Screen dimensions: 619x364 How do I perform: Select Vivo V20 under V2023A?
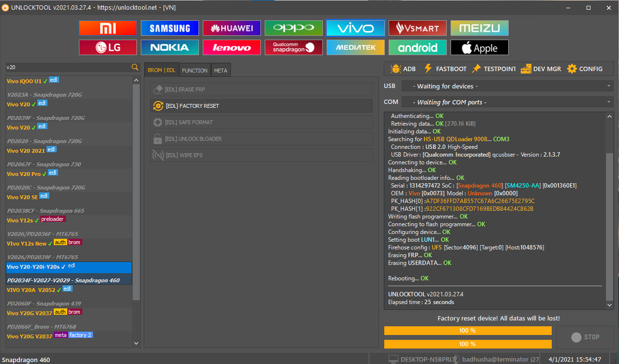pos(69,104)
